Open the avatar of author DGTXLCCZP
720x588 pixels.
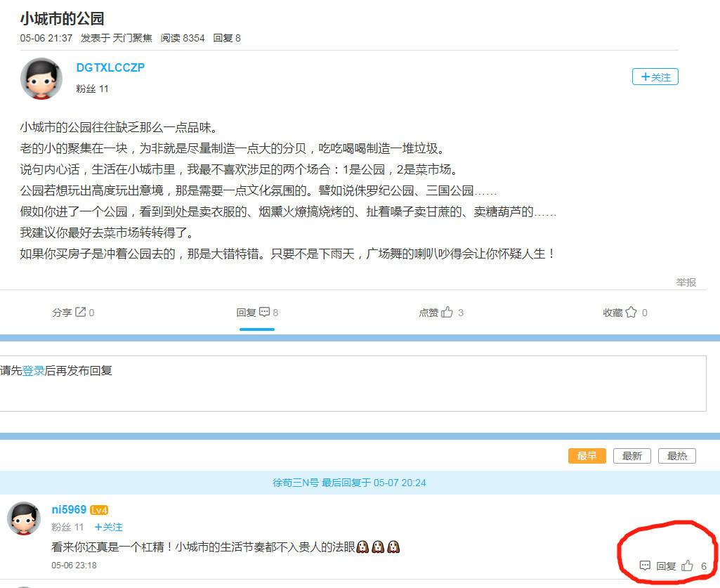point(41,79)
